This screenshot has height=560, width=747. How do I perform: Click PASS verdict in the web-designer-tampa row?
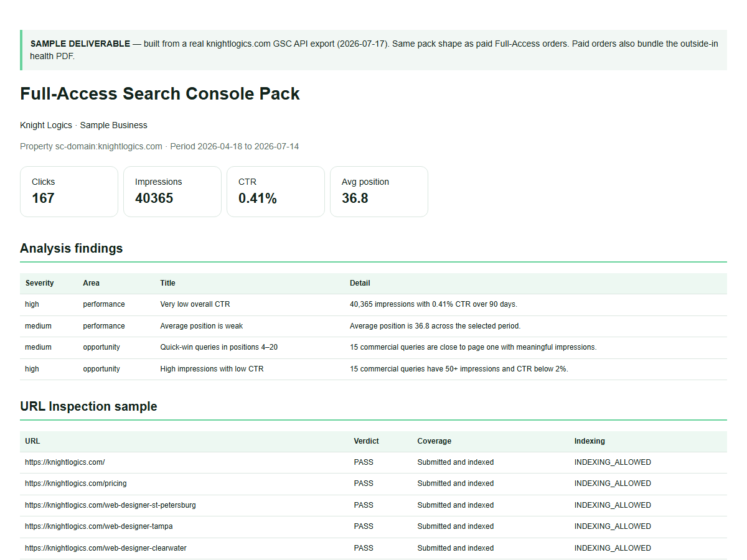point(364,526)
